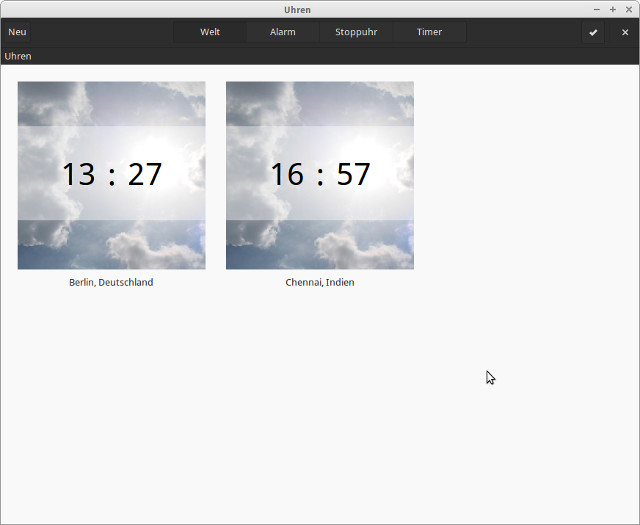Click the Uhren window title text
Screen dimensions: 640x525
[297, 9]
